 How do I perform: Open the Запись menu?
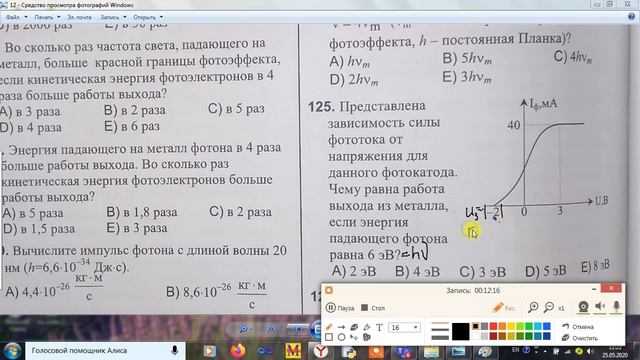pyautogui.click(x=113, y=17)
